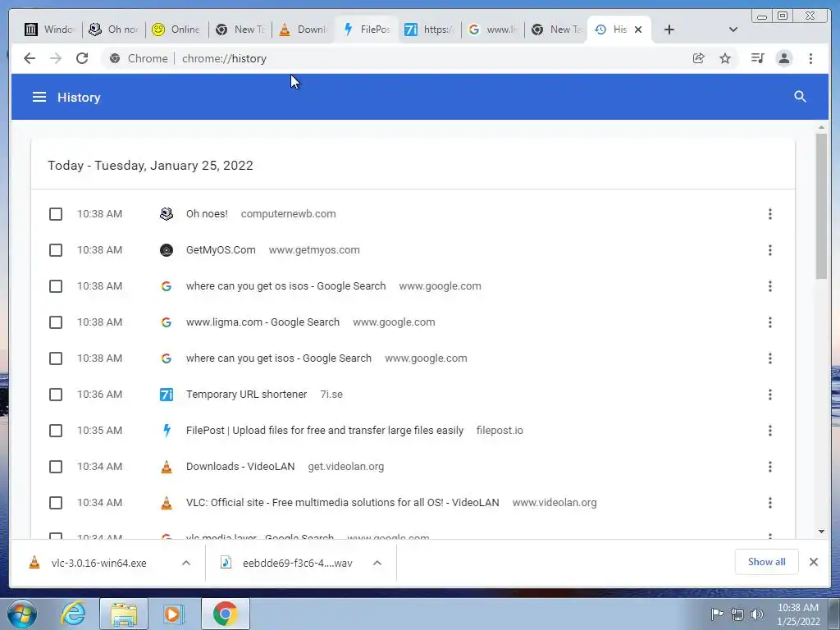This screenshot has width=840, height=630.
Task: Open more actions for www.ligma.com search entry
Action: [x=769, y=322]
